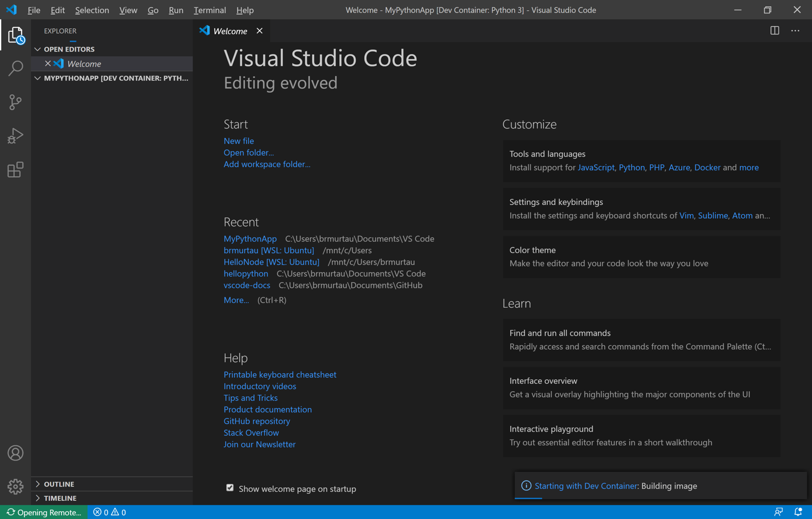This screenshot has width=812, height=519.
Task: Toggle the Show welcome page on startup checkbox
Action: point(230,488)
